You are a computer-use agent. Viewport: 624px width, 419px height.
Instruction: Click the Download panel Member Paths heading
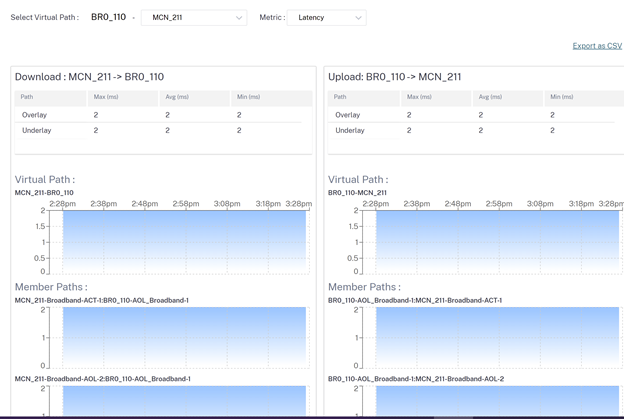51,287
